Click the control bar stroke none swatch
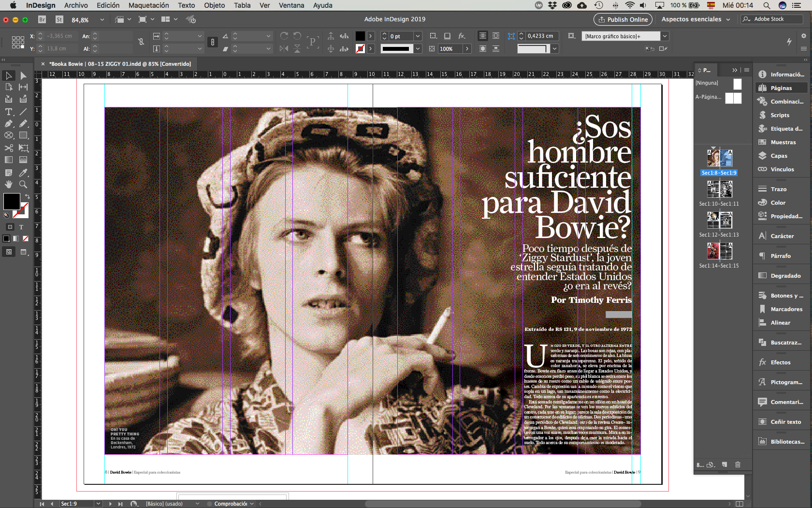This screenshot has height=508, width=812. click(360, 49)
